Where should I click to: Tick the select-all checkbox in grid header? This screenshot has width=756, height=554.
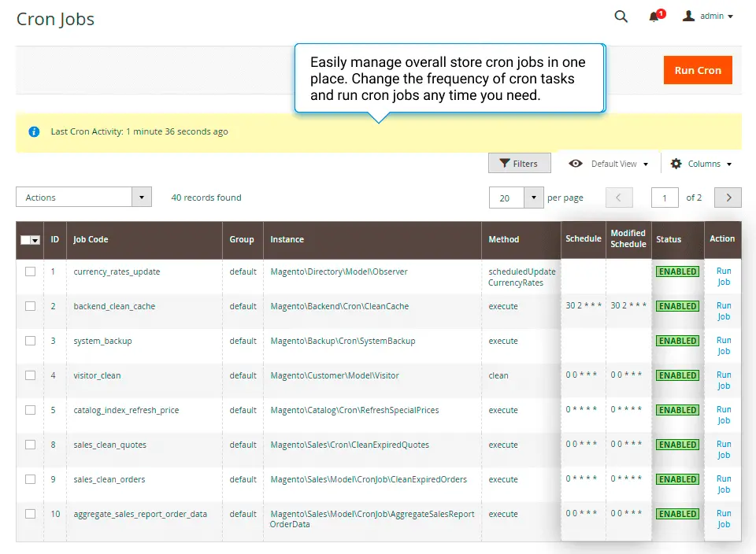(x=25, y=240)
